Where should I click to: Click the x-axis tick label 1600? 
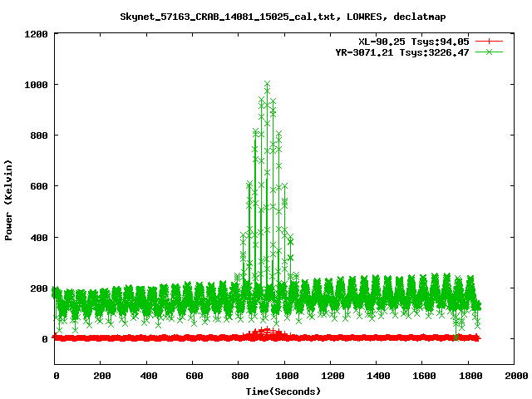tap(424, 376)
